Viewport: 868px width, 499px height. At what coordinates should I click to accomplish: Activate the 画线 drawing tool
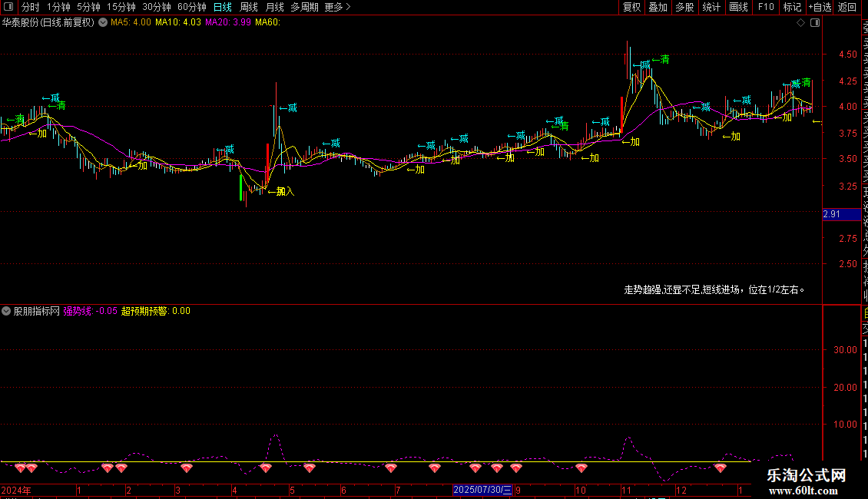tap(738, 7)
